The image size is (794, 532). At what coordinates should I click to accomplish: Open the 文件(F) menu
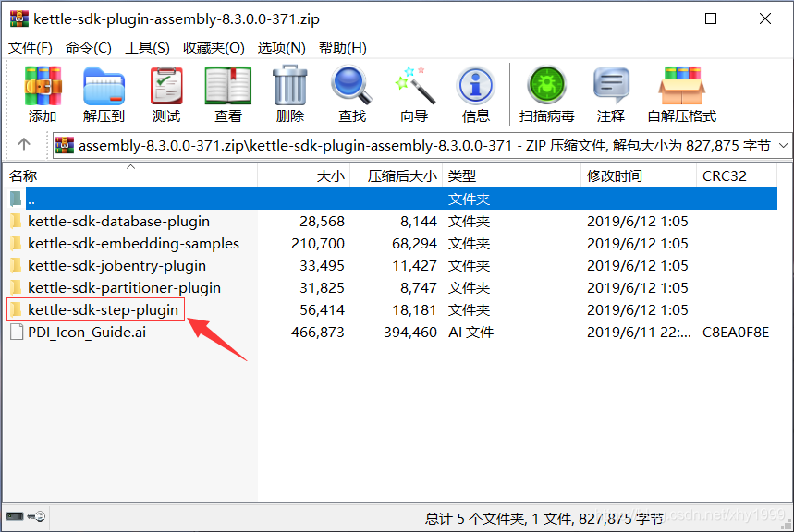tap(31, 48)
